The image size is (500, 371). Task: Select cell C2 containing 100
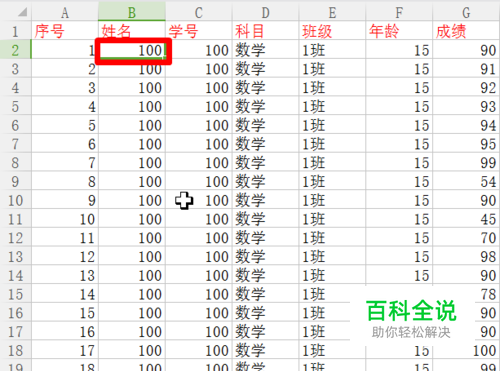coord(199,50)
